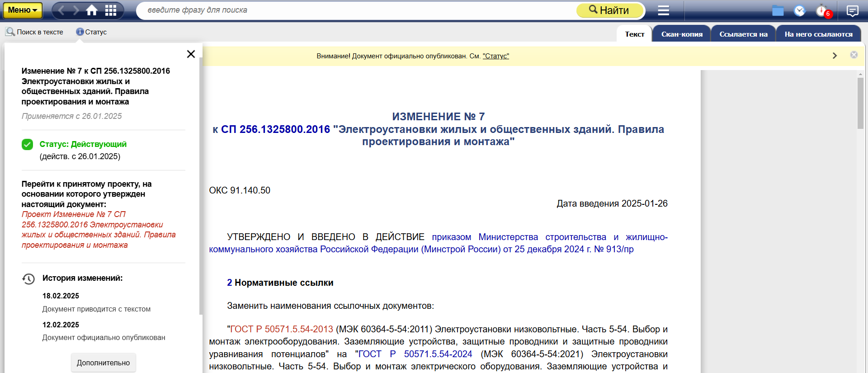Click the Статус info button

[x=91, y=32]
